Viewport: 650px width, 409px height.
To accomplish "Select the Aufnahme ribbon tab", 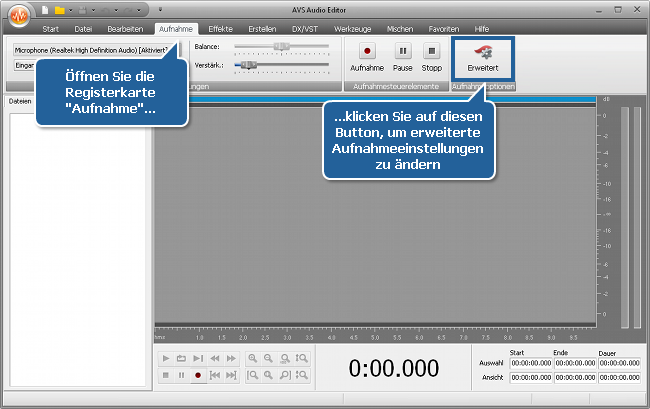I will tap(176, 29).
